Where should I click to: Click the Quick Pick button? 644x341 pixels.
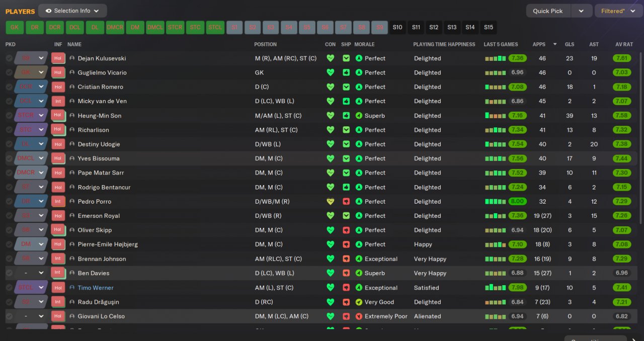(x=548, y=11)
